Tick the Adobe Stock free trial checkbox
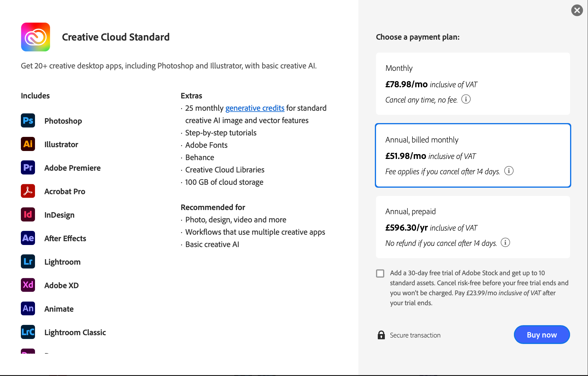 coord(380,273)
